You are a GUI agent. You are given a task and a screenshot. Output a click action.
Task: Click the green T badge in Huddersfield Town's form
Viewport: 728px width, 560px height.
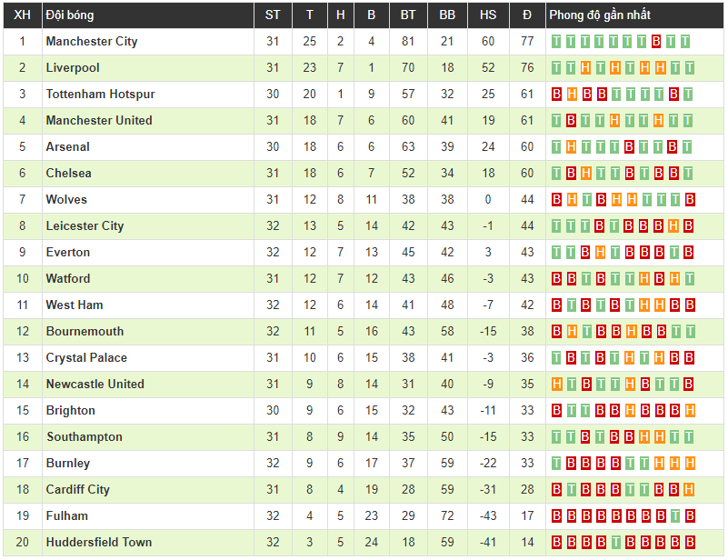click(615, 543)
